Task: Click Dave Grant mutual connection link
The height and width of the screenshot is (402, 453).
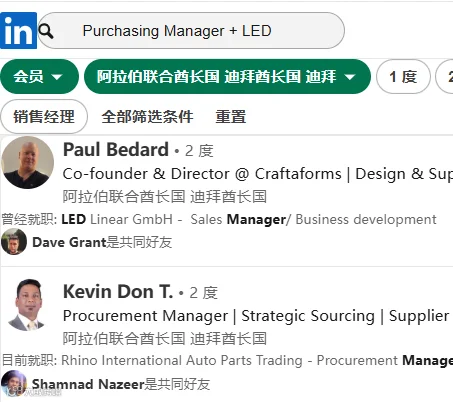Action: 69,242
